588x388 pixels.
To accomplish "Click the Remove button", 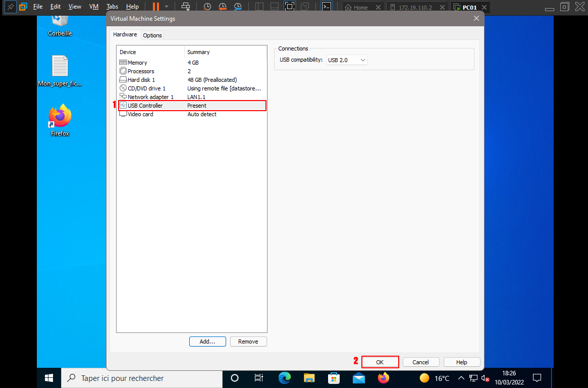I will click(248, 342).
